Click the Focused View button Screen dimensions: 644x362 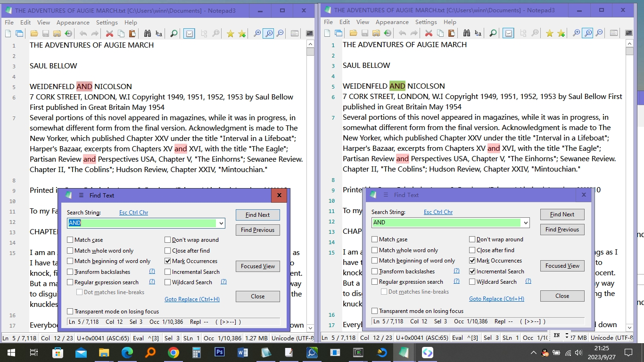click(257, 266)
